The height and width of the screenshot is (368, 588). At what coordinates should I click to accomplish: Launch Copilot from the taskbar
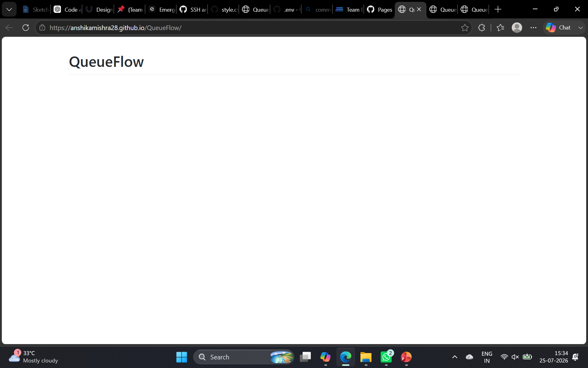[x=325, y=357]
